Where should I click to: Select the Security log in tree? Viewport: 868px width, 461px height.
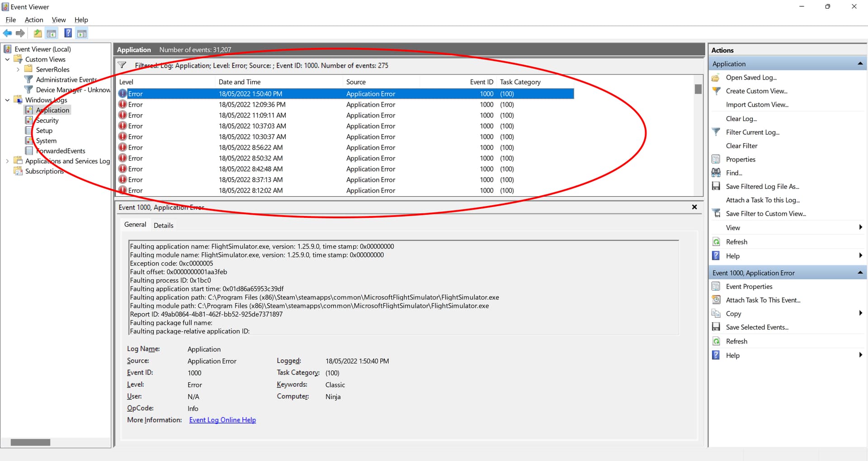pos(47,121)
